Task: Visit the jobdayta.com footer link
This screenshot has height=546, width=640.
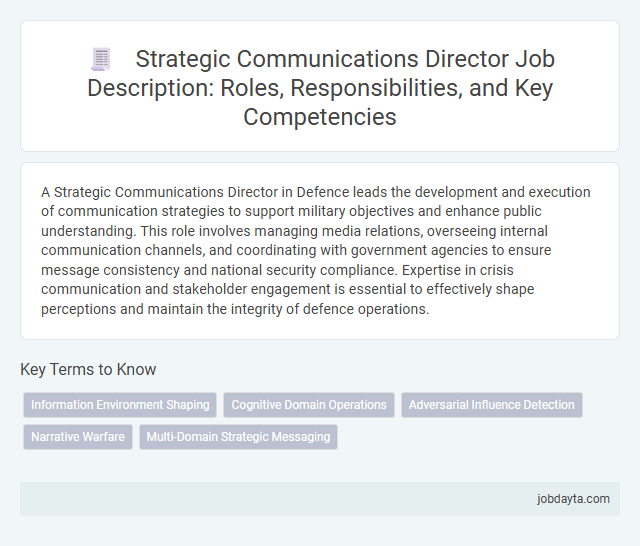Action: [x=573, y=499]
